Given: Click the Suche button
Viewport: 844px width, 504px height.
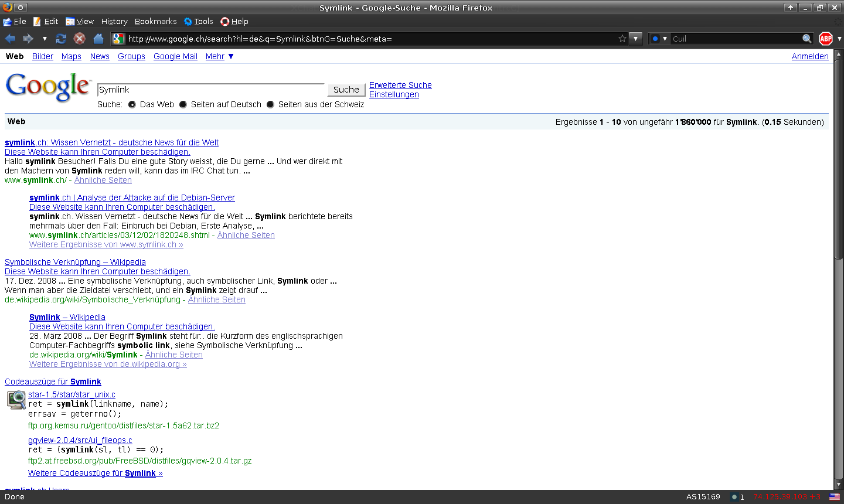Looking at the screenshot, I should (346, 90).
